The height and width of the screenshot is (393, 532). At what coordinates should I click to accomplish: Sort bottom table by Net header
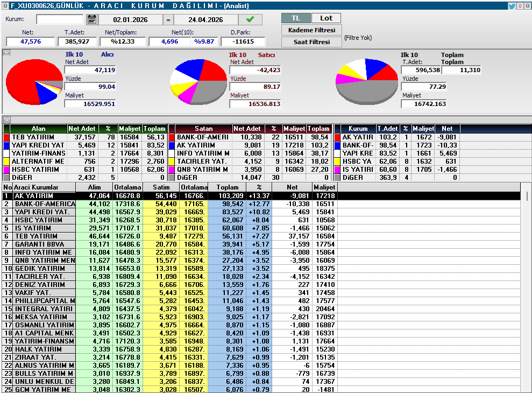pos(292,187)
